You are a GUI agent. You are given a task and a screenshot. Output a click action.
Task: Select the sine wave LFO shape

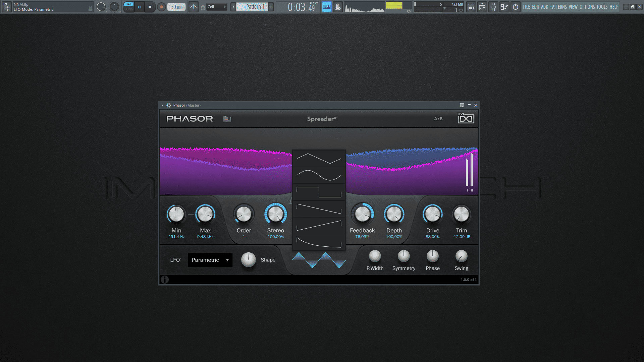tap(319, 175)
